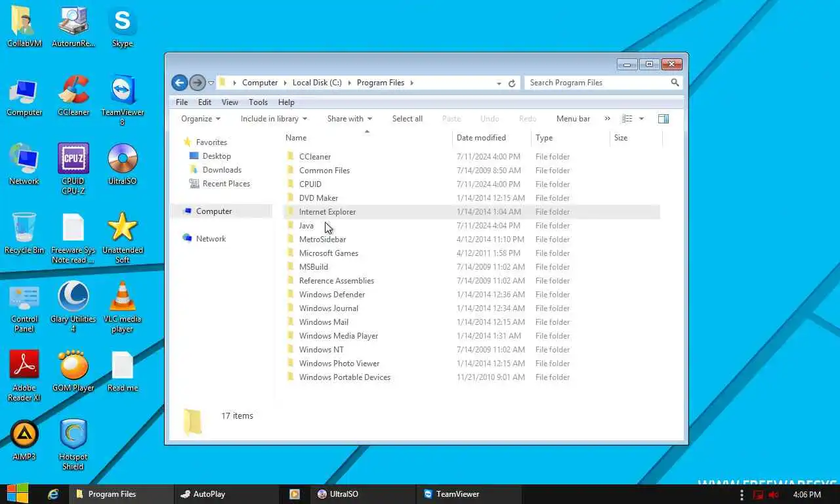This screenshot has height=504, width=840.
Task: Select the VLC media player icon
Action: (x=123, y=306)
